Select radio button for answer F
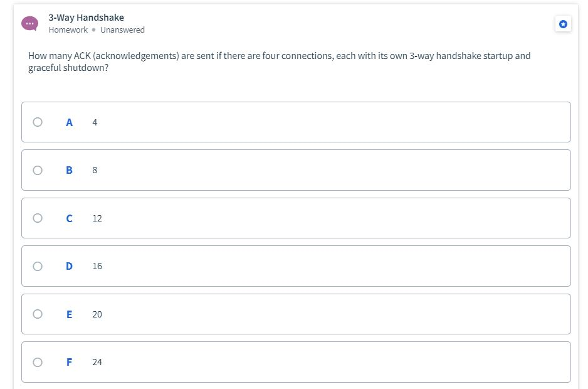This screenshot has width=588, height=389. pyautogui.click(x=37, y=362)
